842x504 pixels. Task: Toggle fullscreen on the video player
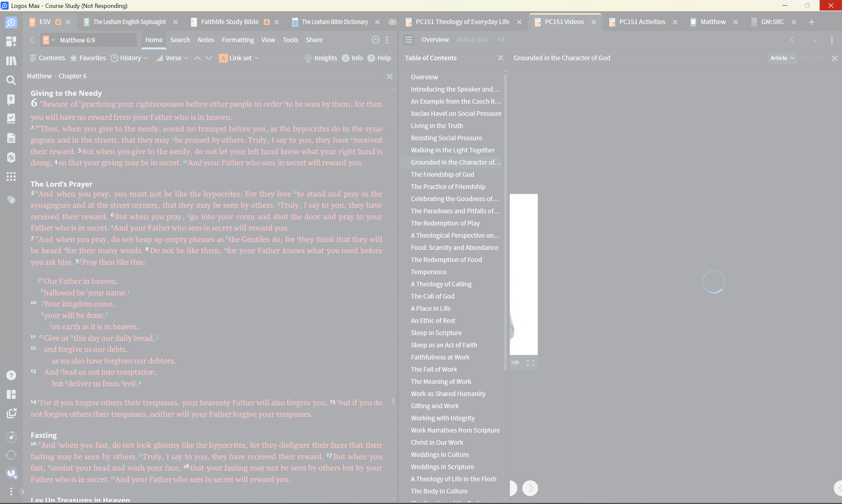point(530,362)
